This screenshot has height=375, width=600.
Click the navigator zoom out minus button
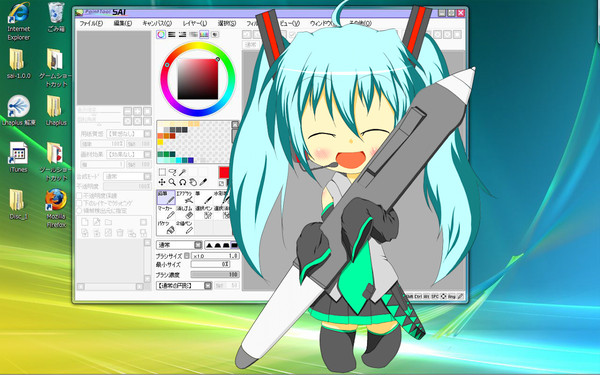(x=127, y=111)
